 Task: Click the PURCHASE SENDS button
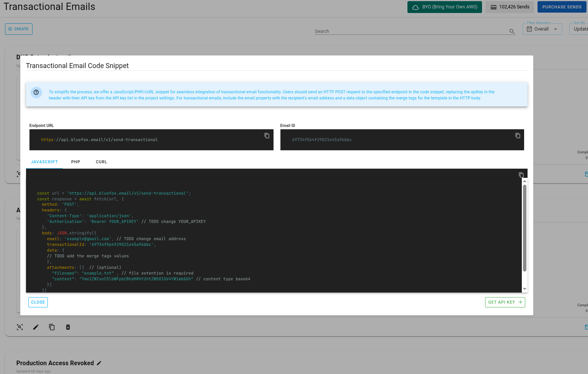pos(562,7)
